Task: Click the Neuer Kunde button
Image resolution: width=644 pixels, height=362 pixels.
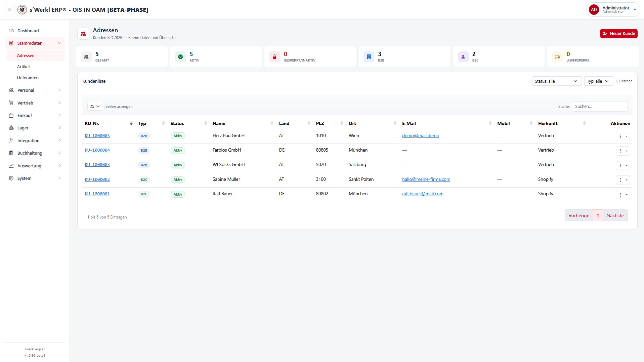Action: (x=618, y=33)
